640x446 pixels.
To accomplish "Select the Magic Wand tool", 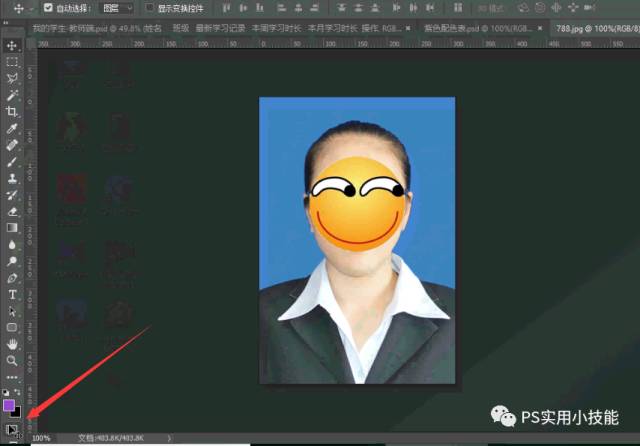I will pyautogui.click(x=11, y=95).
